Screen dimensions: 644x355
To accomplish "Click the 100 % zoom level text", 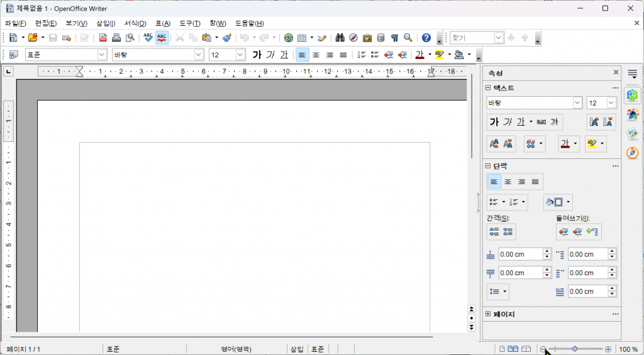I will tap(628, 349).
